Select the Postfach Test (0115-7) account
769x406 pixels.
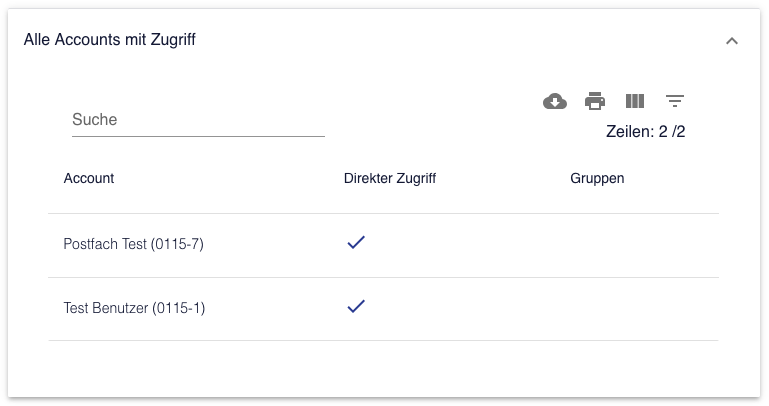[x=133, y=244]
